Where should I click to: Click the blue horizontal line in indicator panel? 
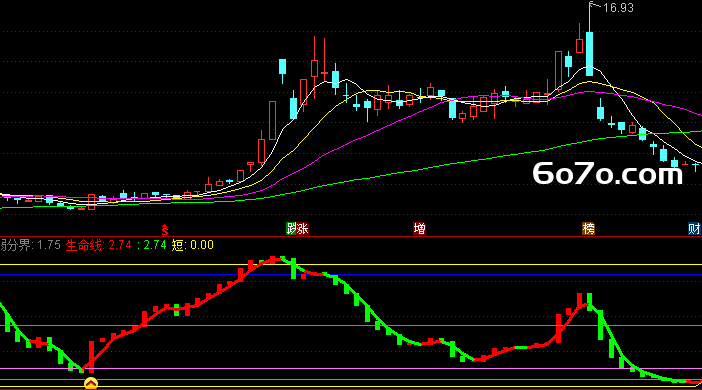(x=351, y=274)
